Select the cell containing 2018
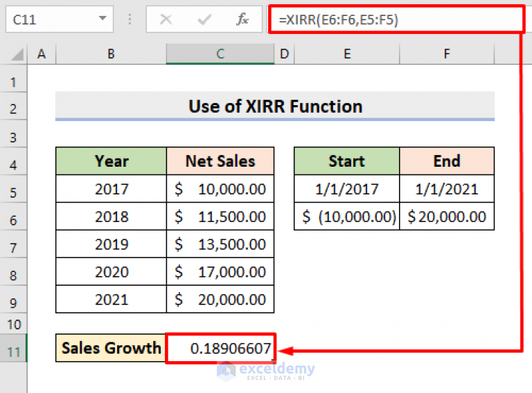This screenshot has height=393, width=532. [x=111, y=217]
